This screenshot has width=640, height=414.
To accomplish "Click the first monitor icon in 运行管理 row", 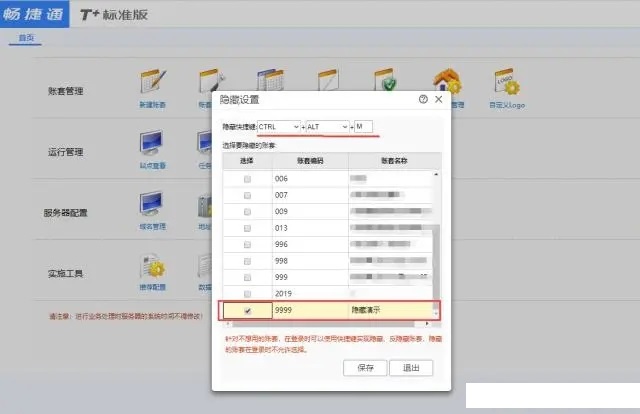I will [x=151, y=142].
